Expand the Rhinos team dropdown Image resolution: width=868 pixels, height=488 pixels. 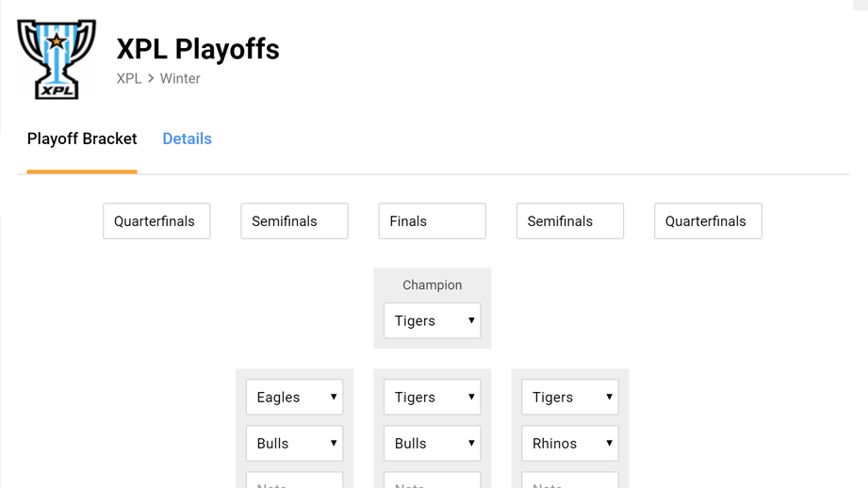coord(570,444)
